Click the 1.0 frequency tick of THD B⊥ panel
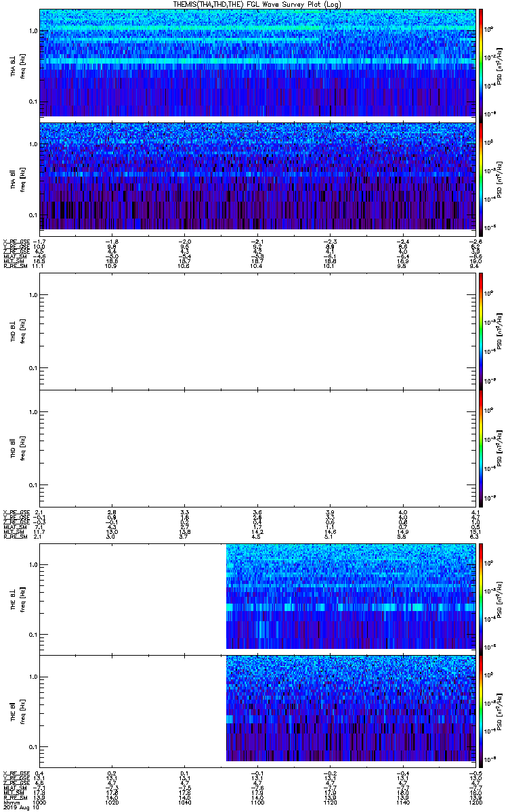 (33, 294)
